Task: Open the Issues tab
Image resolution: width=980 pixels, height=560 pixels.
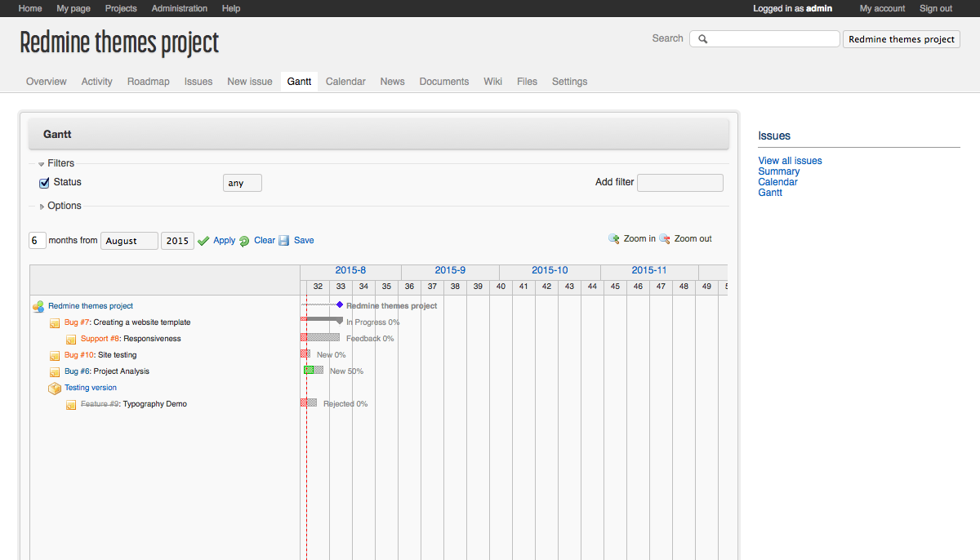Action: 198,82
